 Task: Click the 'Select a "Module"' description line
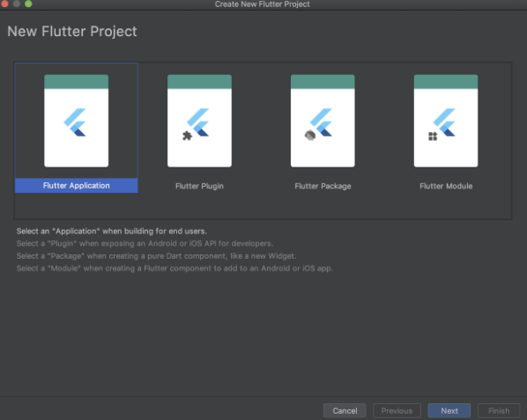[174, 269]
